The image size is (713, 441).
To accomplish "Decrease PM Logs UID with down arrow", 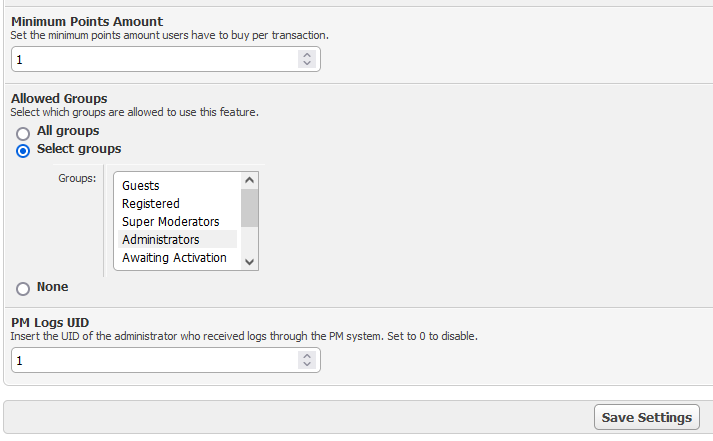I will (306, 364).
